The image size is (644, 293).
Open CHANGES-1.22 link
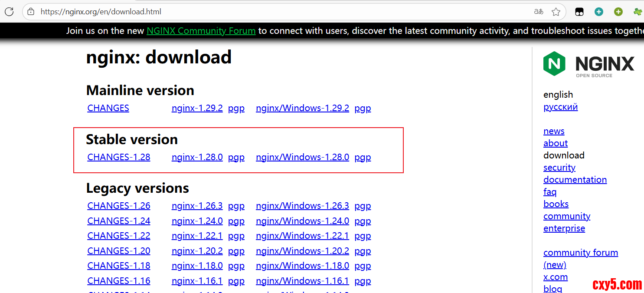tap(119, 236)
